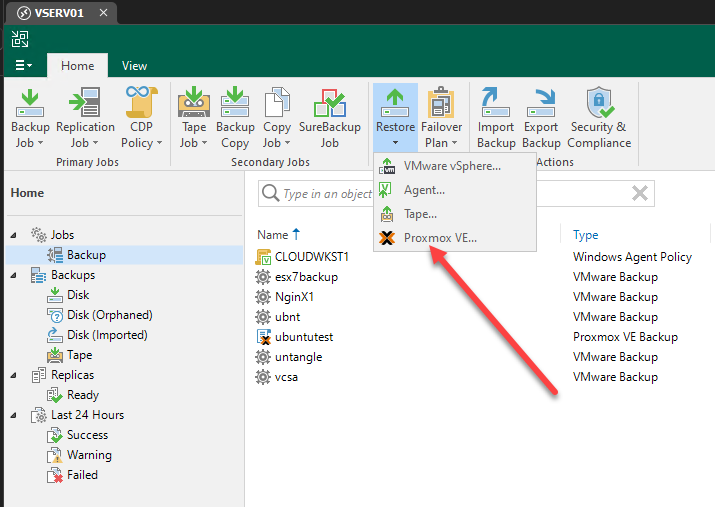Open the Backup Job ribbon button
Screen dimensions: 715x507
[30, 118]
